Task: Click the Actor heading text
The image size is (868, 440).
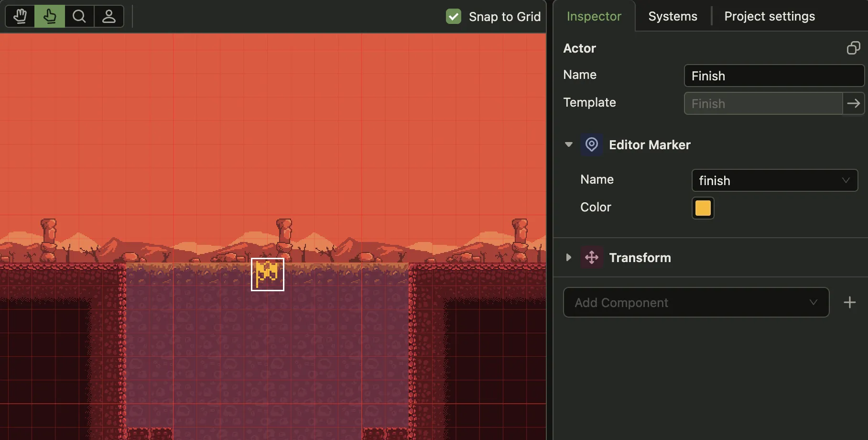Action: 579,48
